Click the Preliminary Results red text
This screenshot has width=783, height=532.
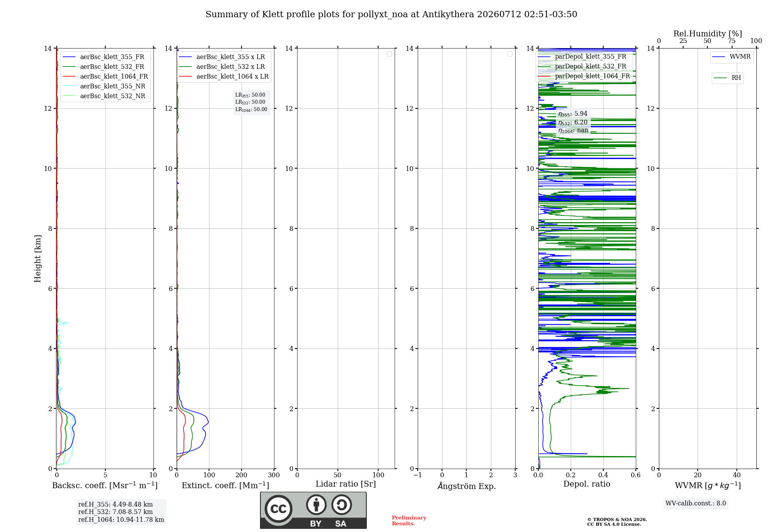click(409, 521)
